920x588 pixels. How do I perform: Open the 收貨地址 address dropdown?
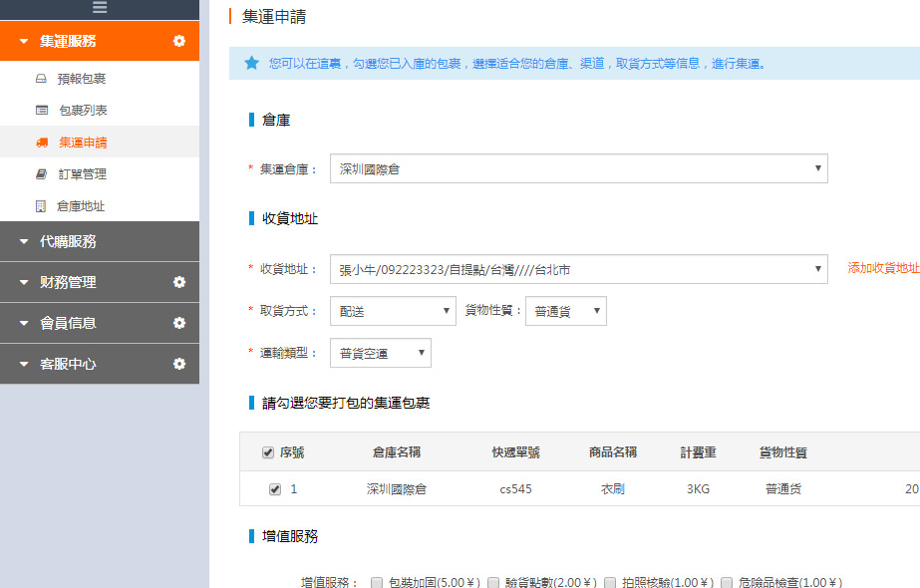pyautogui.click(x=578, y=269)
